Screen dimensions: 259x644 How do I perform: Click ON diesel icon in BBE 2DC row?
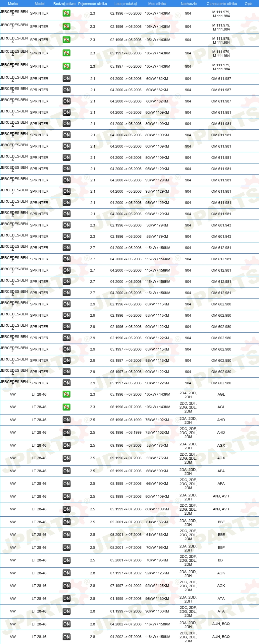(67, 535)
